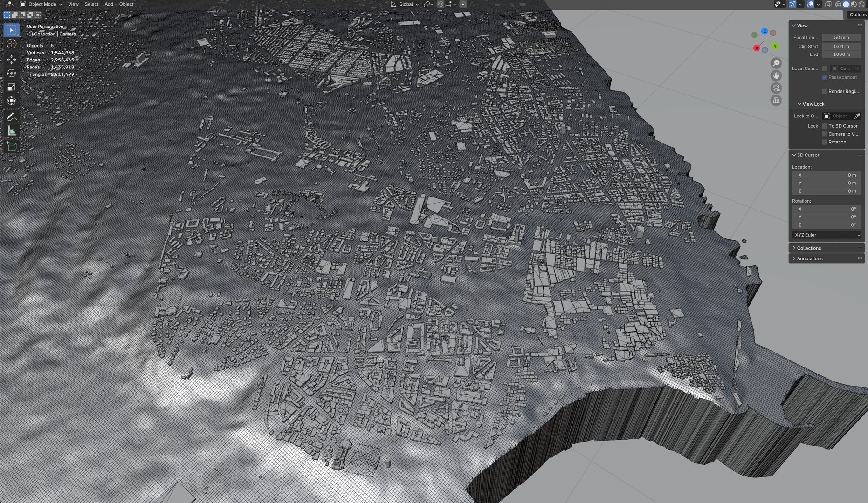Image resolution: width=868 pixels, height=503 pixels.
Task: Click the Options button
Action: (x=857, y=14)
